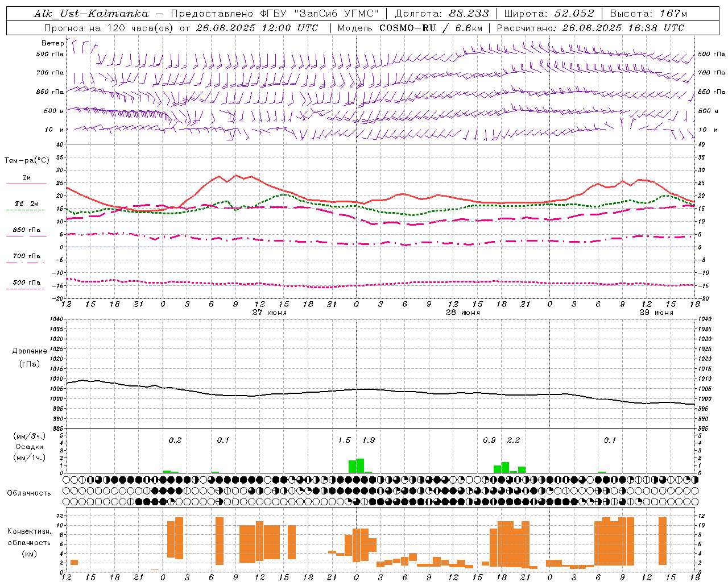This screenshot has height=582, width=728.
Task: Click the 700 гПа temperature legend label
Action: tap(26, 256)
